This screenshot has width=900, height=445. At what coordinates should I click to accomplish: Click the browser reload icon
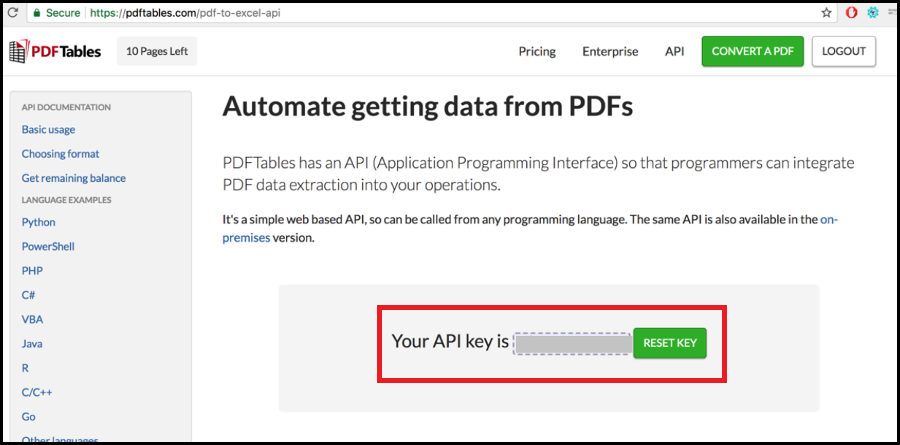coord(12,13)
